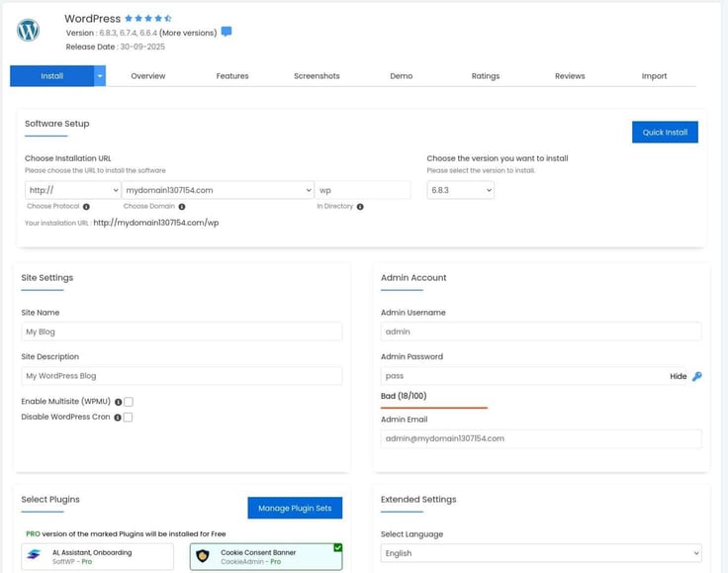Viewport: 728px width, 573px height.
Task: Toggle Disable WordPress Cron checkbox
Action: tap(129, 417)
